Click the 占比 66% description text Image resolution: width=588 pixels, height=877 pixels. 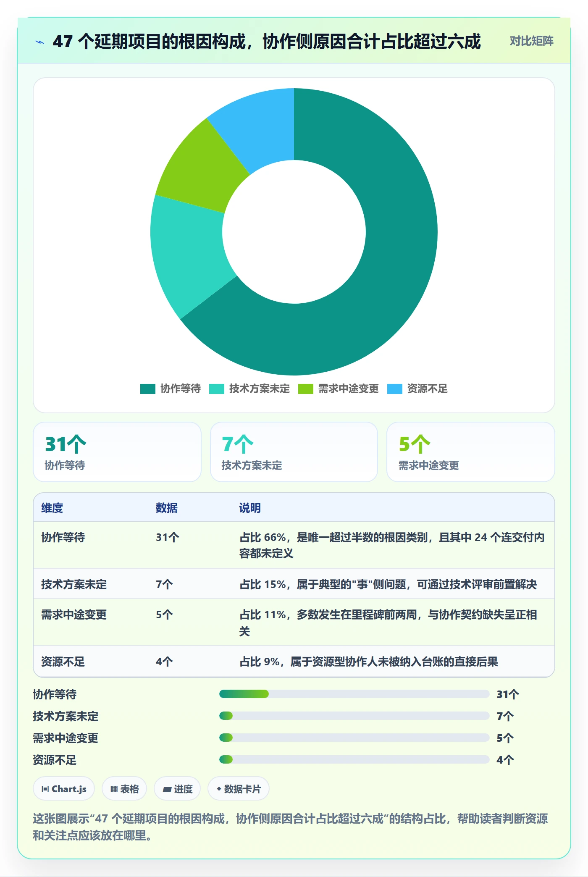click(x=392, y=545)
